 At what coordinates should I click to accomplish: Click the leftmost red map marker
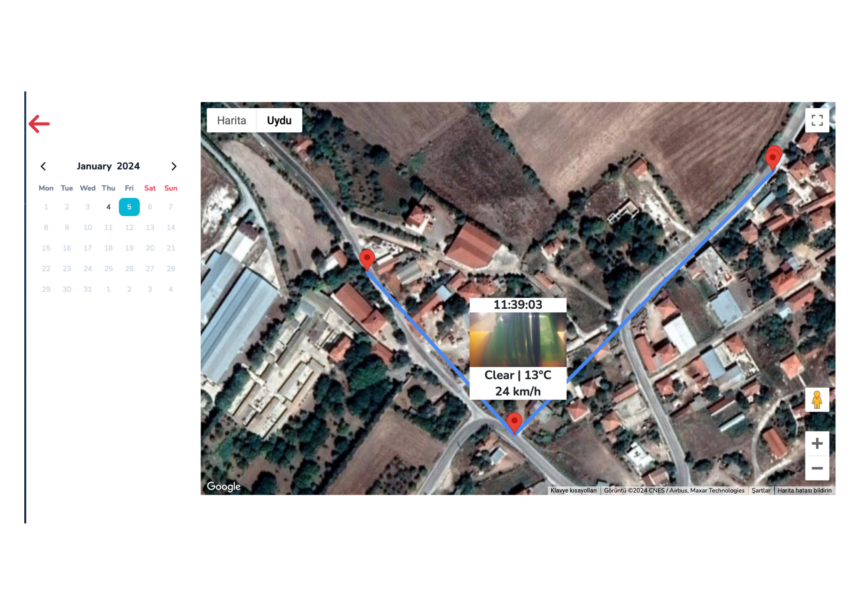pyautogui.click(x=367, y=258)
